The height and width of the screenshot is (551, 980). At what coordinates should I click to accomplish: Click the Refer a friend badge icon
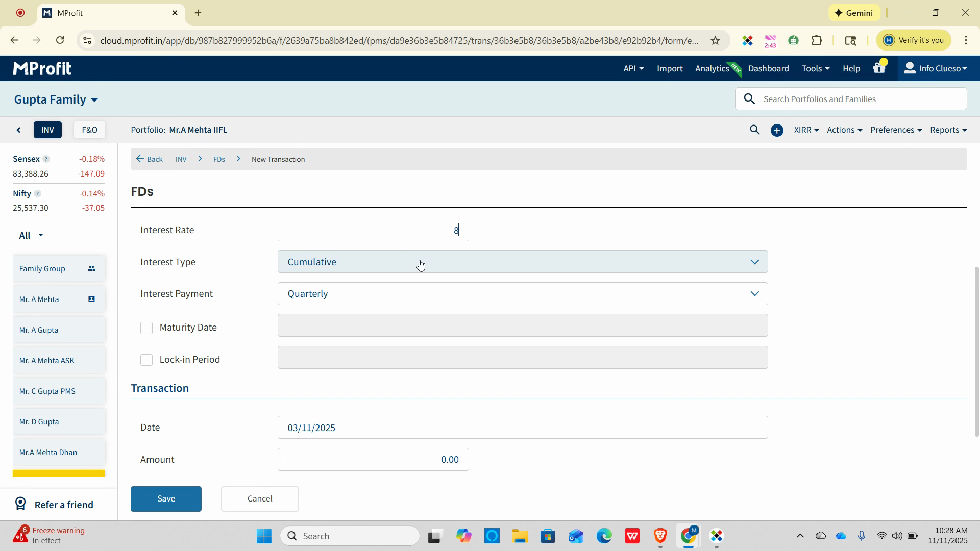click(x=20, y=504)
